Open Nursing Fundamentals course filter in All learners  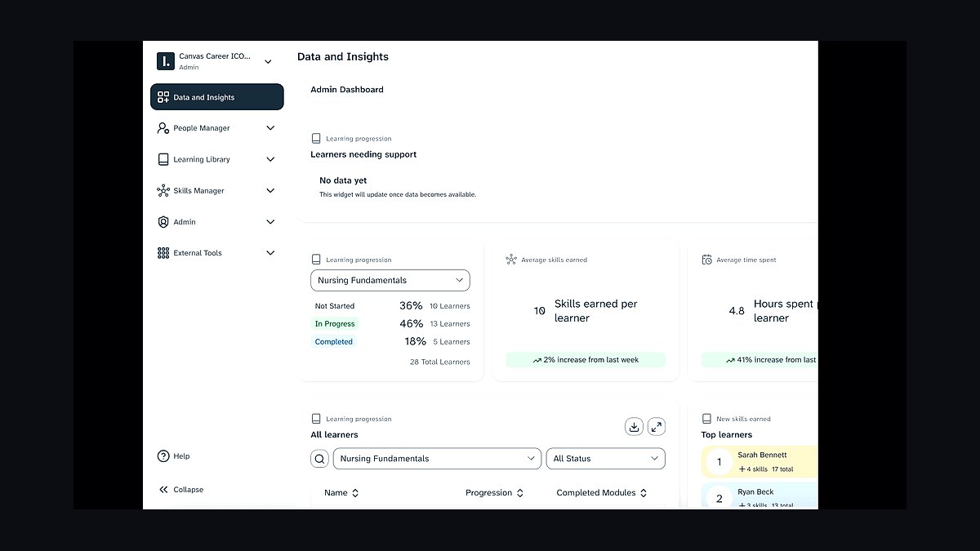pos(437,459)
